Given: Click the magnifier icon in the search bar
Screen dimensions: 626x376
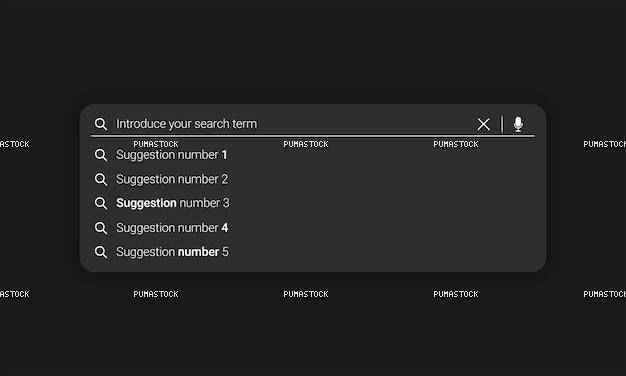Looking at the screenshot, I should [101, 124].
